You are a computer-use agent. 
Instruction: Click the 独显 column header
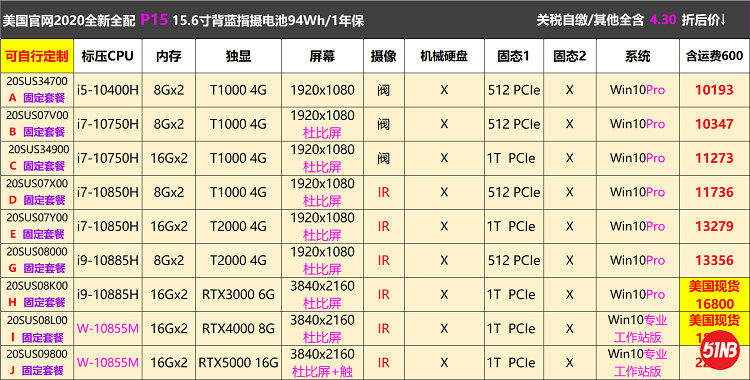click(x=238, y=56)
